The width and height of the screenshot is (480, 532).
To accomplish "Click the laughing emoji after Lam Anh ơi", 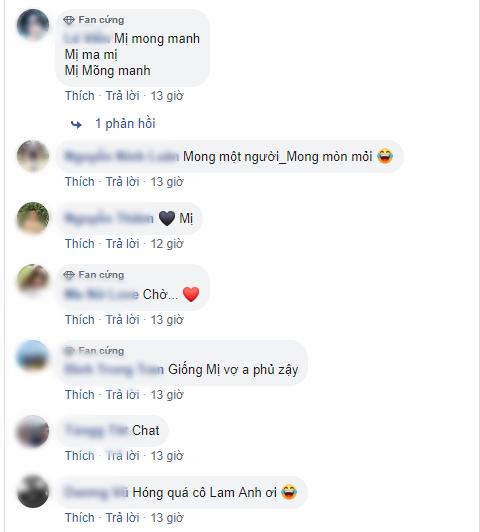I will [289, 492].
